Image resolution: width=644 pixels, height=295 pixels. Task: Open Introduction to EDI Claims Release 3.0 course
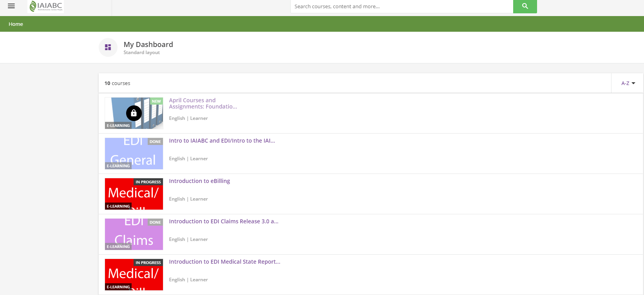coord(224,221)
